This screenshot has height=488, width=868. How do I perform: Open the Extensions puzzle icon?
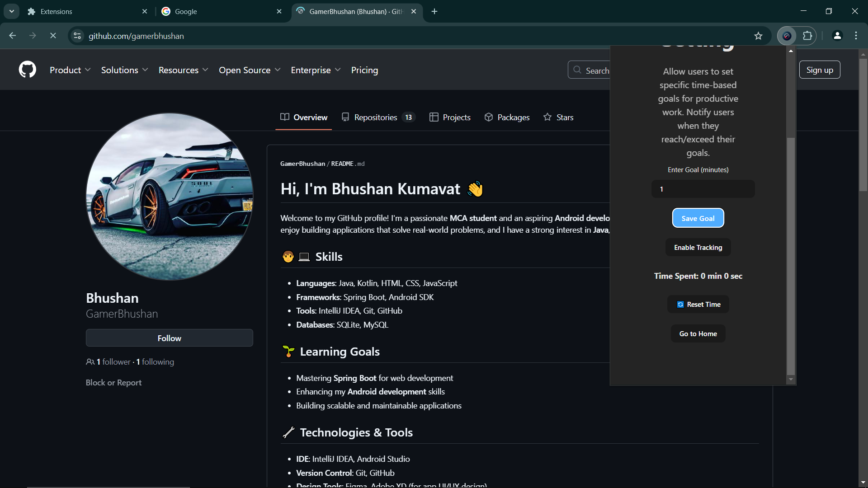tap(807, 36)
